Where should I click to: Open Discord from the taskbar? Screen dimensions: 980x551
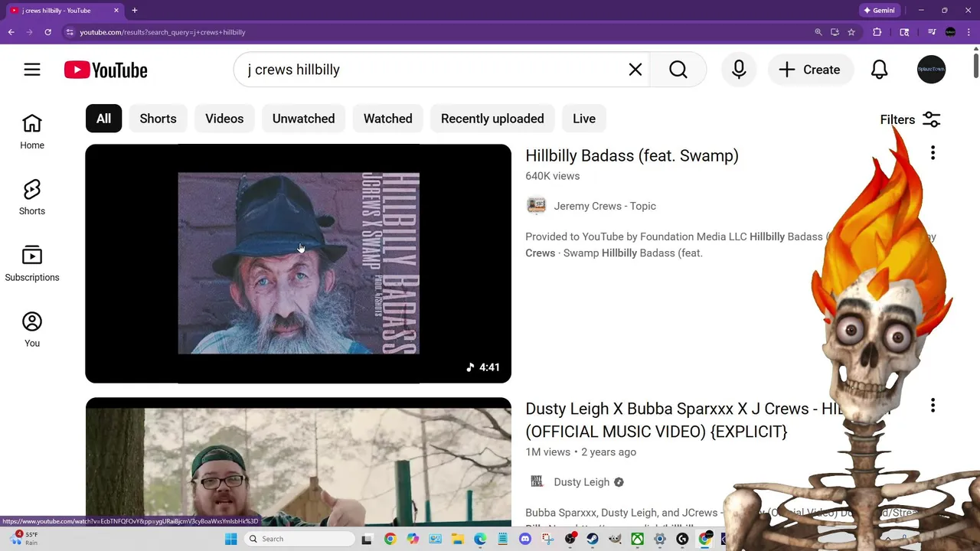pos(525,539)
